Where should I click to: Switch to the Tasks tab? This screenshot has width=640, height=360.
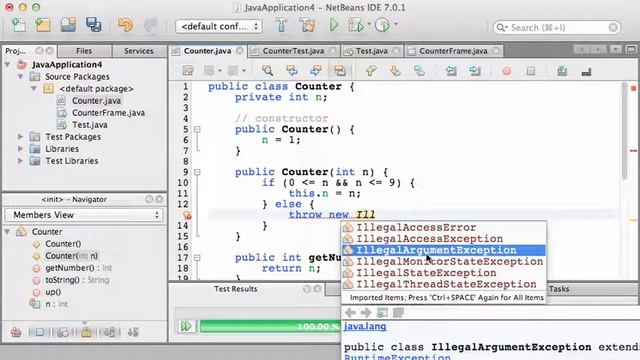(x=559, y=289)
